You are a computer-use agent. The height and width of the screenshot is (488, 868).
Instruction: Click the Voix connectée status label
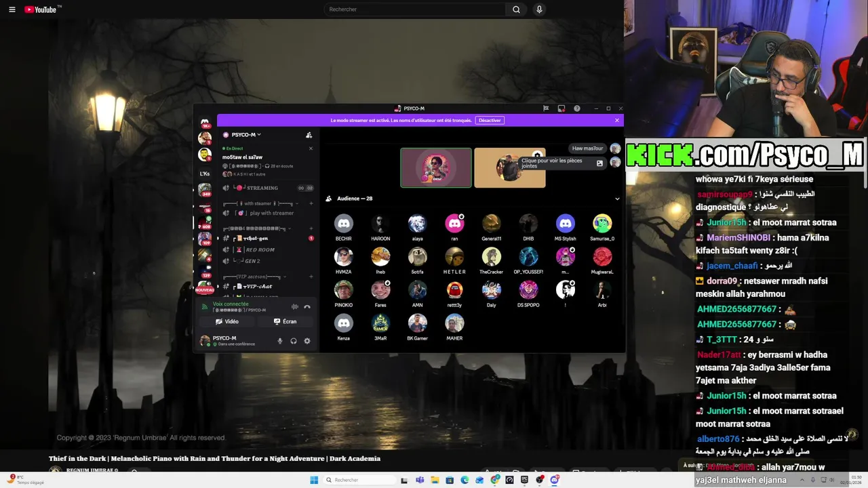coord(231,304)
